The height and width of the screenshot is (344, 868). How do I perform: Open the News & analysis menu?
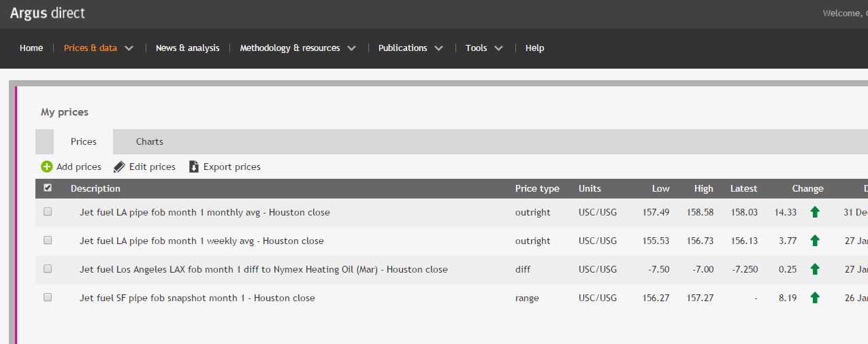coord(187,48)
